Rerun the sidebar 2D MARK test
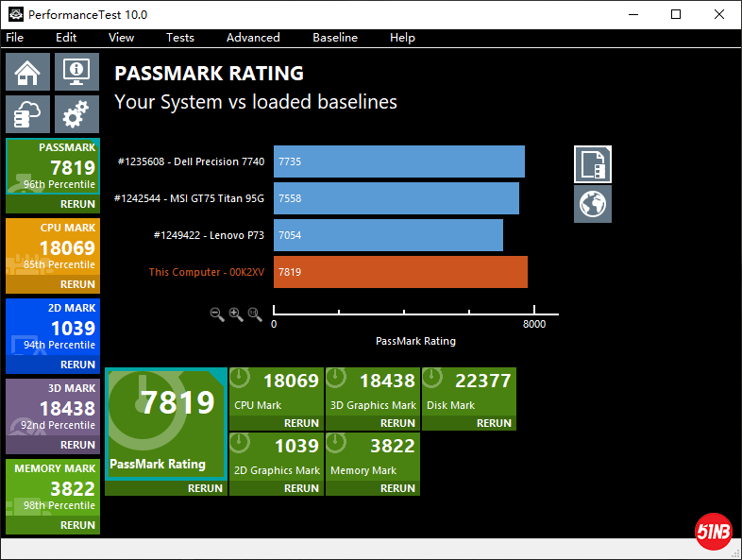This screenshot has height=560, width=742. point(77,365)
